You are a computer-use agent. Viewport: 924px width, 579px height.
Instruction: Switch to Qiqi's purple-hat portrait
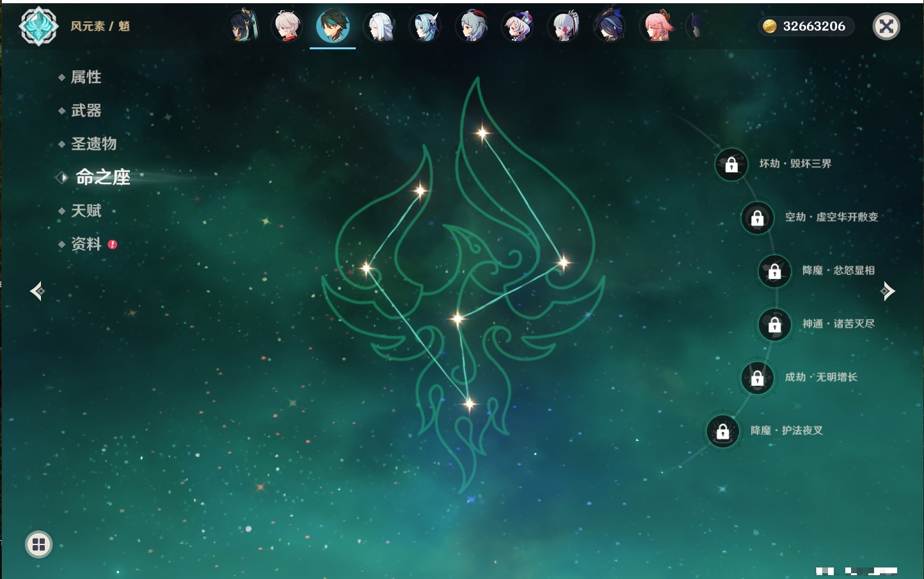coord(518,26)
